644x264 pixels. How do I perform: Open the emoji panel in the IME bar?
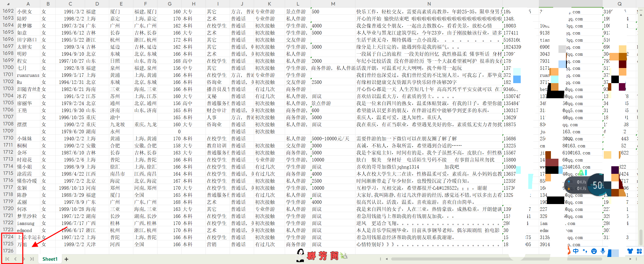[x=594, y=251]
